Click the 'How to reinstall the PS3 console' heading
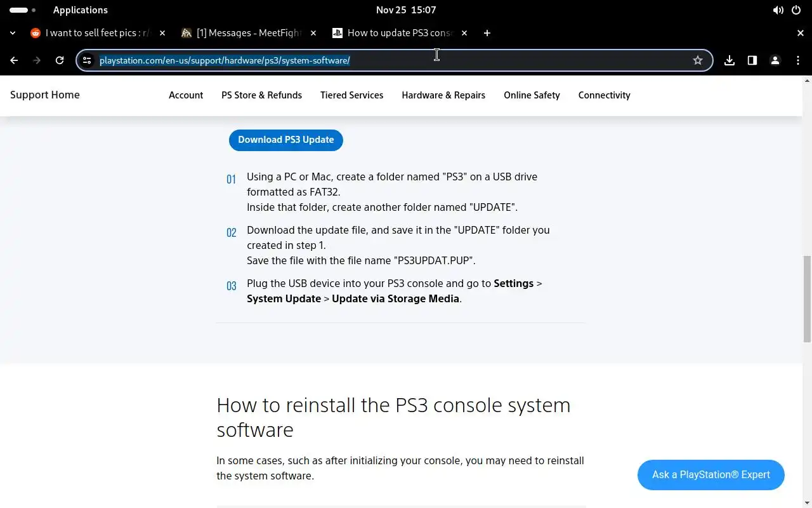This screenshot has height=508, width=812. click(x=393, y=417)
